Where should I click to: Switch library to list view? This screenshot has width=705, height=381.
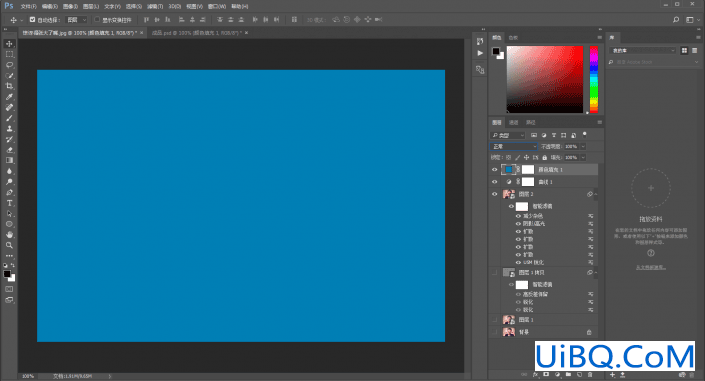(695, 50)
